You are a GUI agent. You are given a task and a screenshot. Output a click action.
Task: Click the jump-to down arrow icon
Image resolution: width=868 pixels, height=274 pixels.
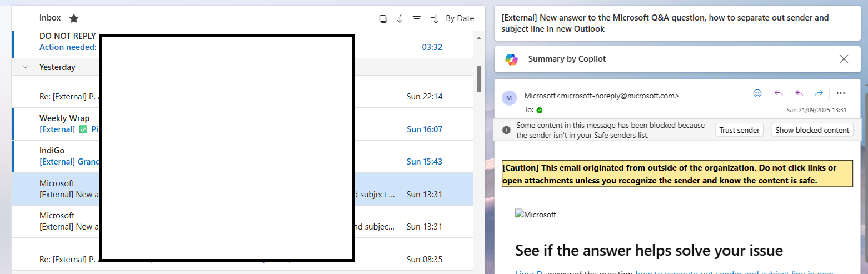(400, 18)
